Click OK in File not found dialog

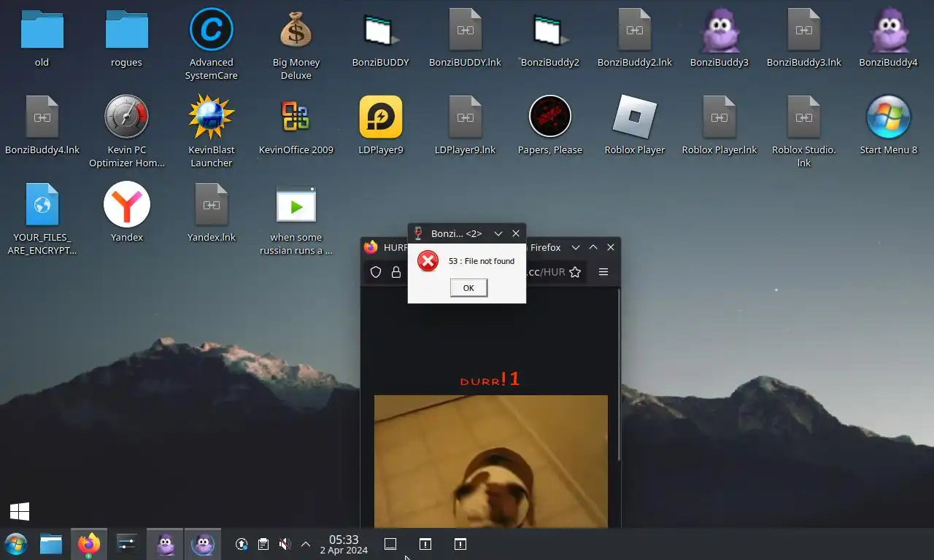click(468, 288)
